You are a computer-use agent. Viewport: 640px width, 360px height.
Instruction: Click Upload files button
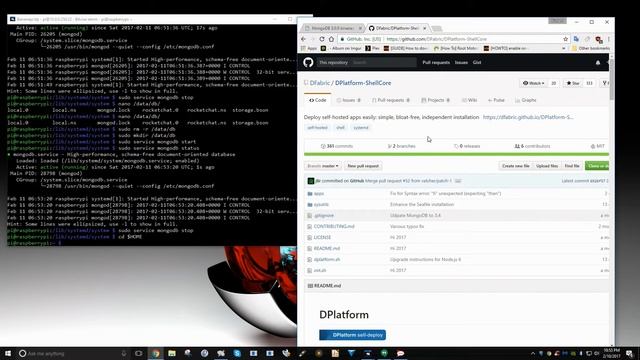547,166
